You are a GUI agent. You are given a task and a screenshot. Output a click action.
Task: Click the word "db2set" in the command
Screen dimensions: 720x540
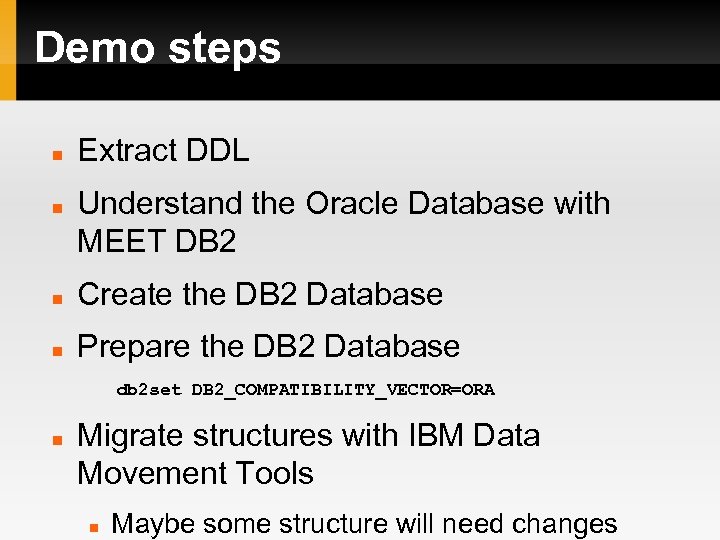pyautogui.click(x=149, y=390)
